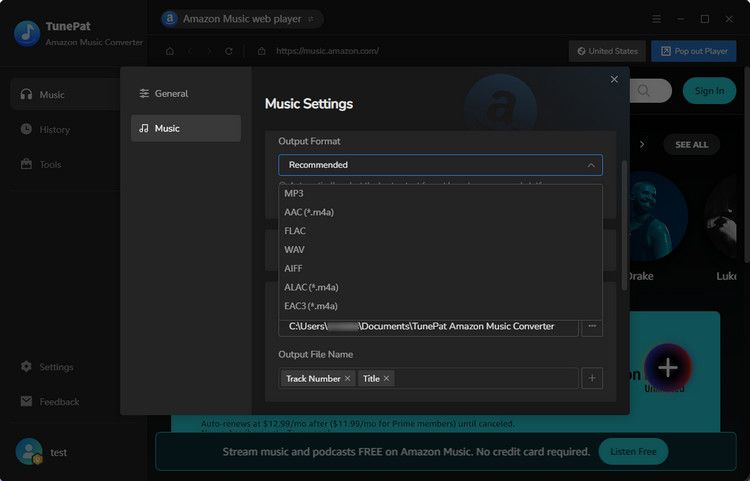Screen dimensions: 750x481
Task: Click the output folder path field
Action: pos(429,328)
